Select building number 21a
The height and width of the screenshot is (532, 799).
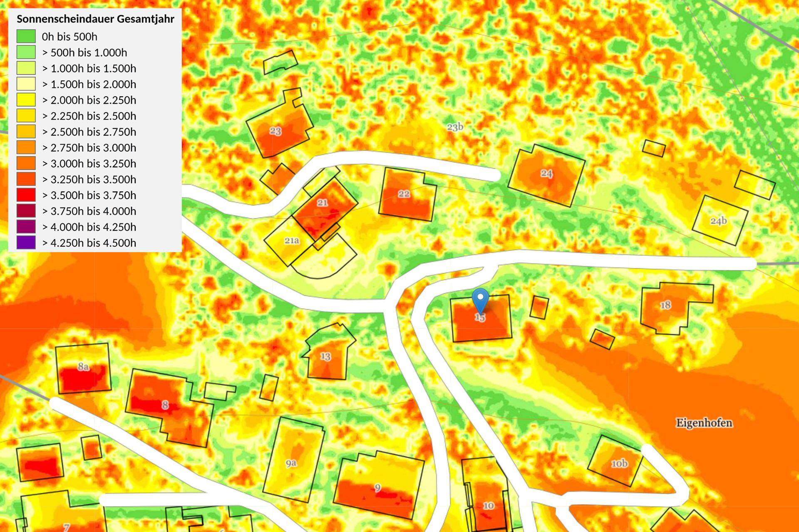(292, 240)
